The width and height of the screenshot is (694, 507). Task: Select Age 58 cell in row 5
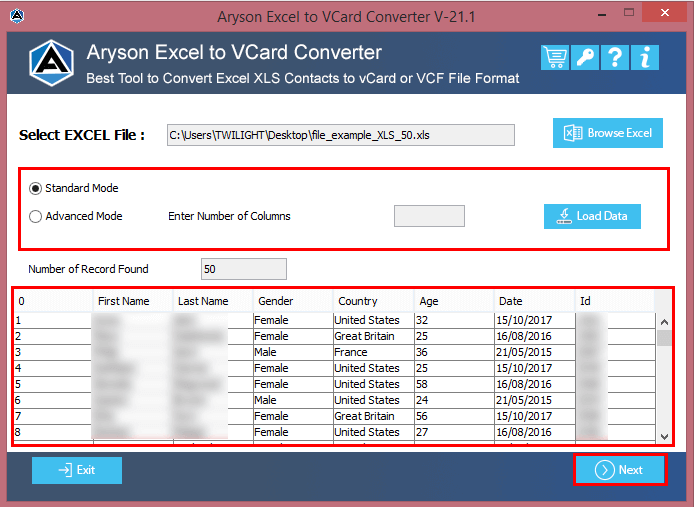click(x=454, y=384)
